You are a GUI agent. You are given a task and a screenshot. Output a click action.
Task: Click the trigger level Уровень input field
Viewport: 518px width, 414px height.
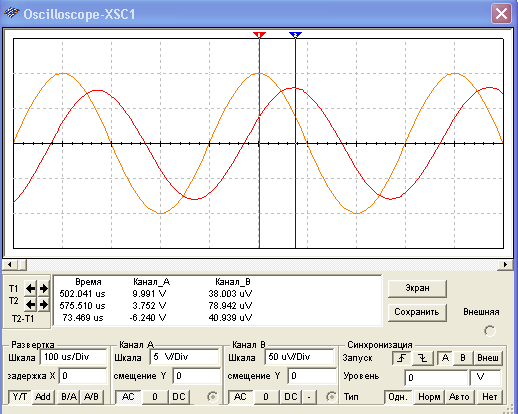[436, 377]
